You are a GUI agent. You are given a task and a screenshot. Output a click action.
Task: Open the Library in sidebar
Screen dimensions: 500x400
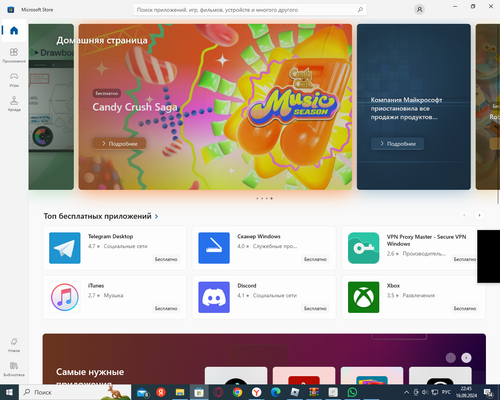pos(14,369)
